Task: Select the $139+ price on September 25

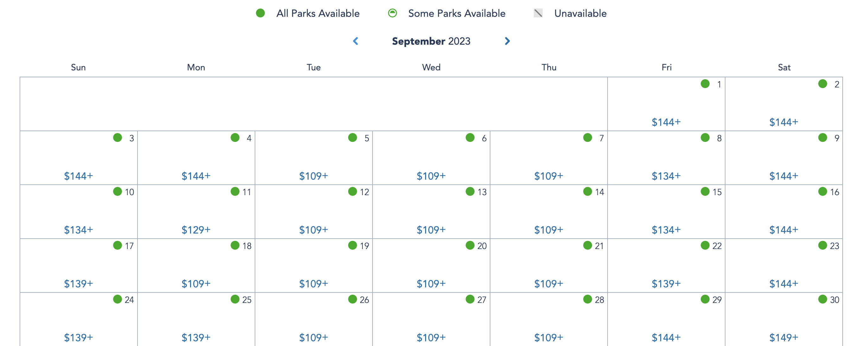Action: tap(196, 337)
